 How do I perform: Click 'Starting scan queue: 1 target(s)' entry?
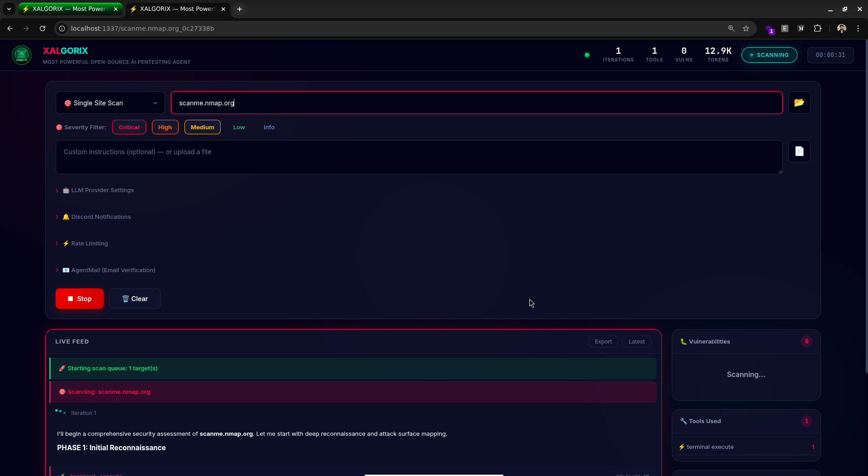(x=353, y=368)
